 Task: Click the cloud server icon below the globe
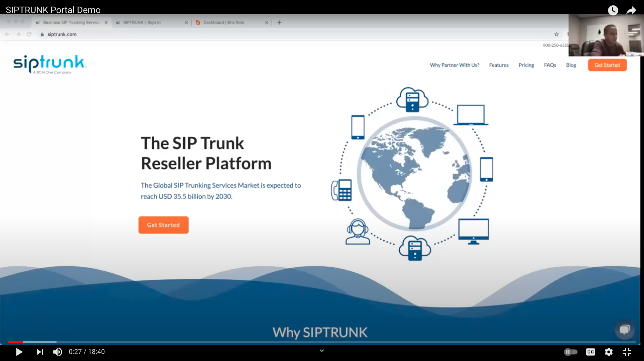click(x=415, y=248)
